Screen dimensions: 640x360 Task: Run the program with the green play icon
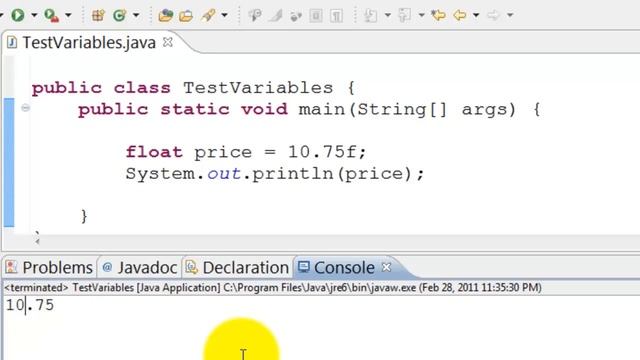tap(18, 15)
